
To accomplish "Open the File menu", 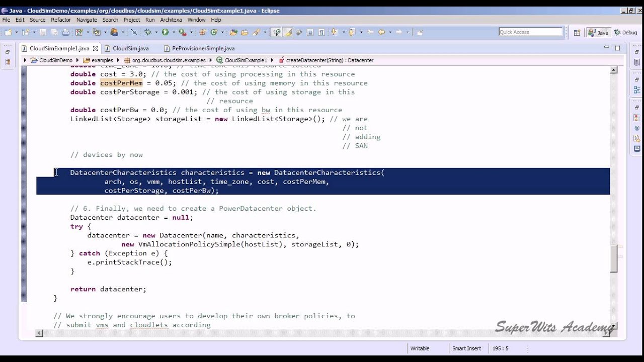I will [6, 20].
